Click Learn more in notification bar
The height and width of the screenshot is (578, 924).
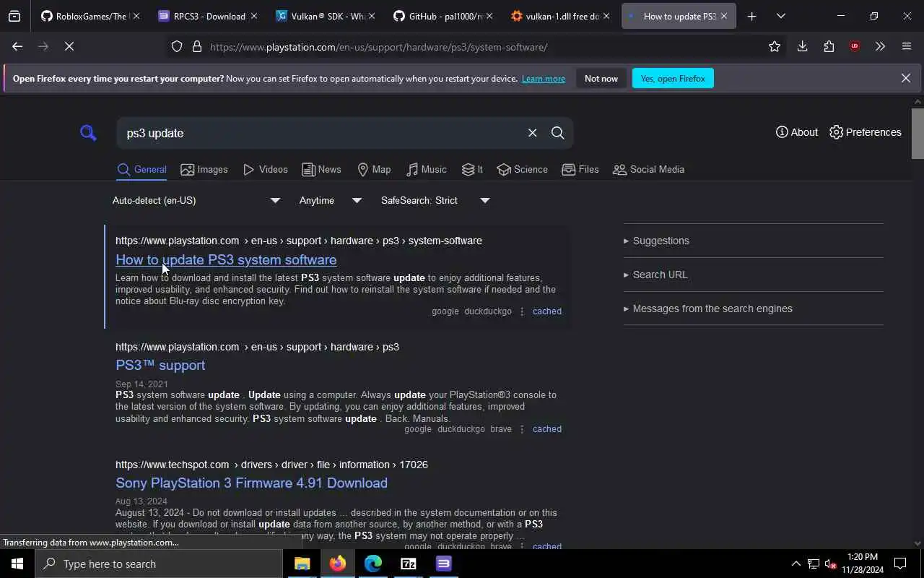coord(544,79)
